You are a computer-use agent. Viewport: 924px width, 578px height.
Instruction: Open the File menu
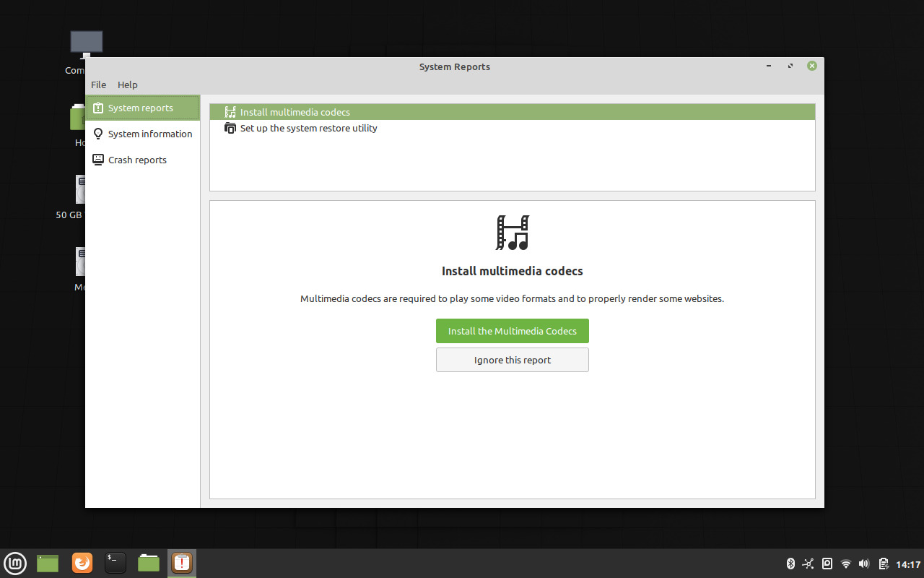(98, 85)
